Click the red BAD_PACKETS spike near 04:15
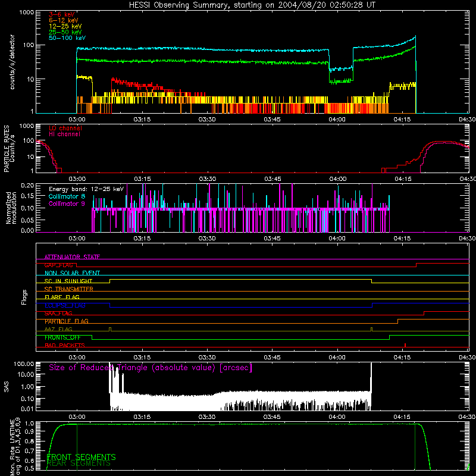This screenshot has height=476, width=476. pyautogui.click(x=405, y=345)
